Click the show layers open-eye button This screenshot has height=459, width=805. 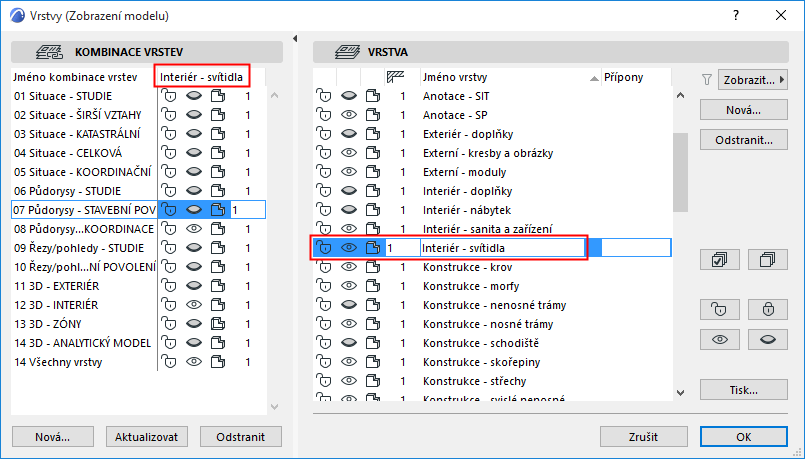tap(719, 339)
